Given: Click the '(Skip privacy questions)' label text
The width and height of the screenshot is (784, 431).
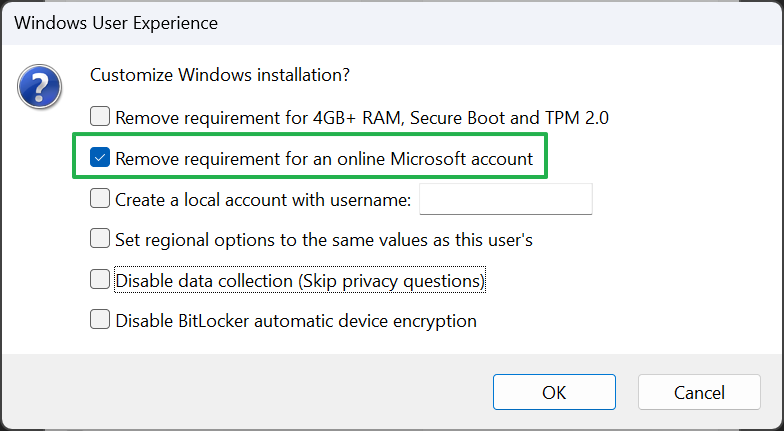Looking at the screenshot, I should pos(390,281).
